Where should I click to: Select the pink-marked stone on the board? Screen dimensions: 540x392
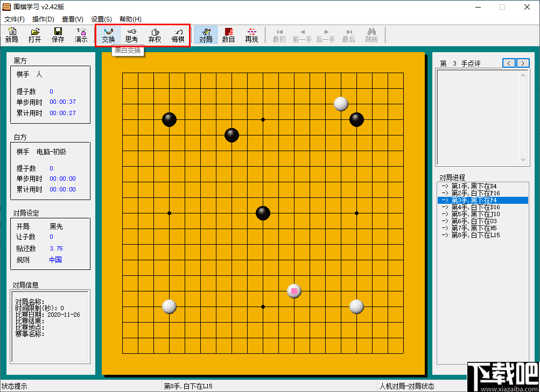[294, 291]
